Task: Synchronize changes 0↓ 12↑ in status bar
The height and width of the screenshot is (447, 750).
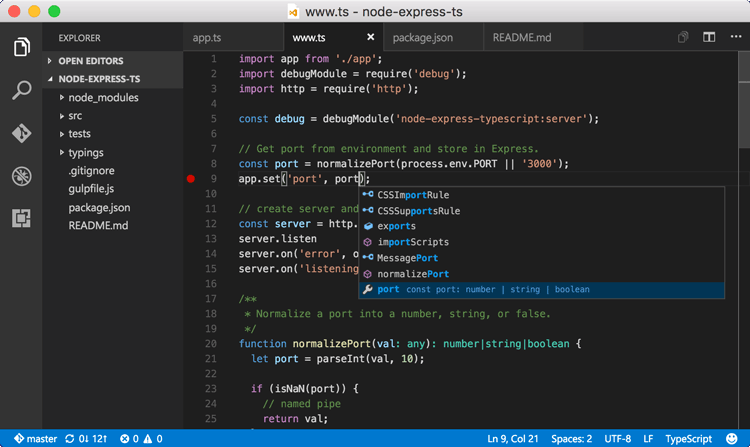Action: click(86, 438)
